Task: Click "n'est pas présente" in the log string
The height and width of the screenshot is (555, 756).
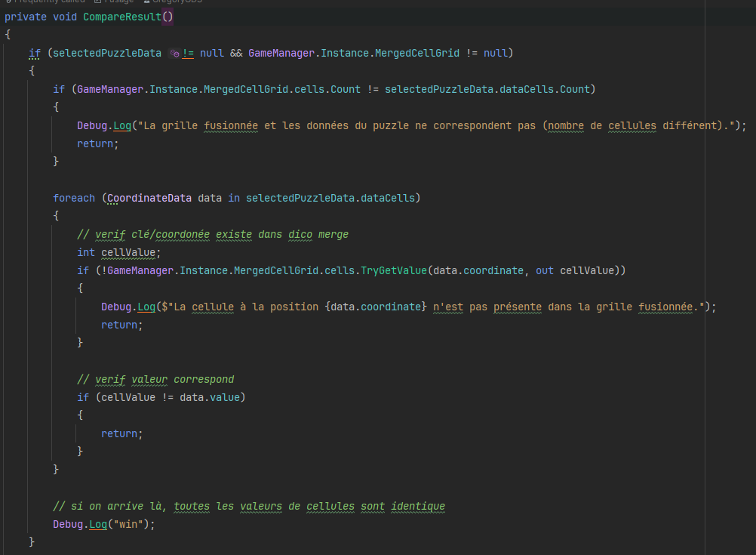Action: click(487, 307)
